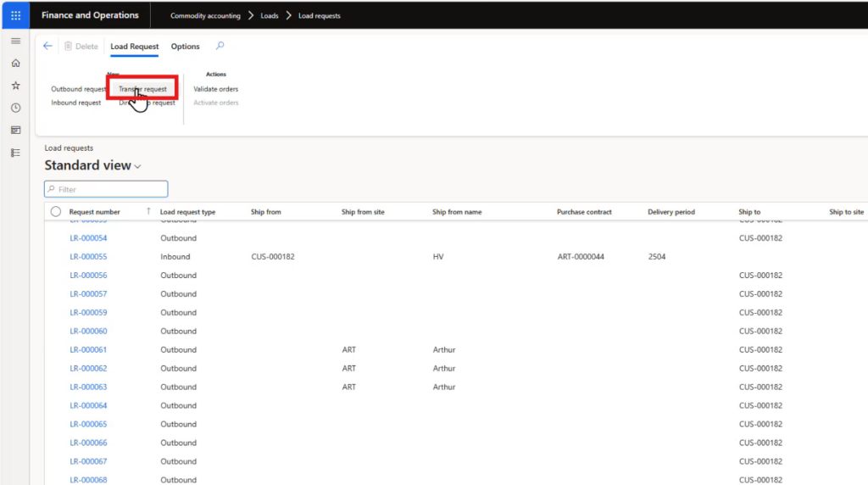Viewport: 868px width, 485px height.
Task: Click the back arrow icon
Action: click(x=47, y=46)
